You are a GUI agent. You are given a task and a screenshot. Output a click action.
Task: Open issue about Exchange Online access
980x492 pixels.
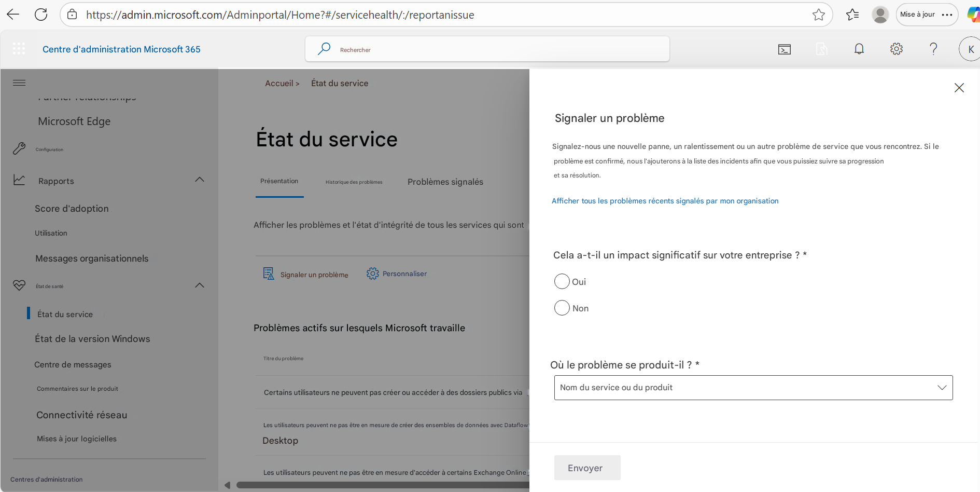pos(395,472)
